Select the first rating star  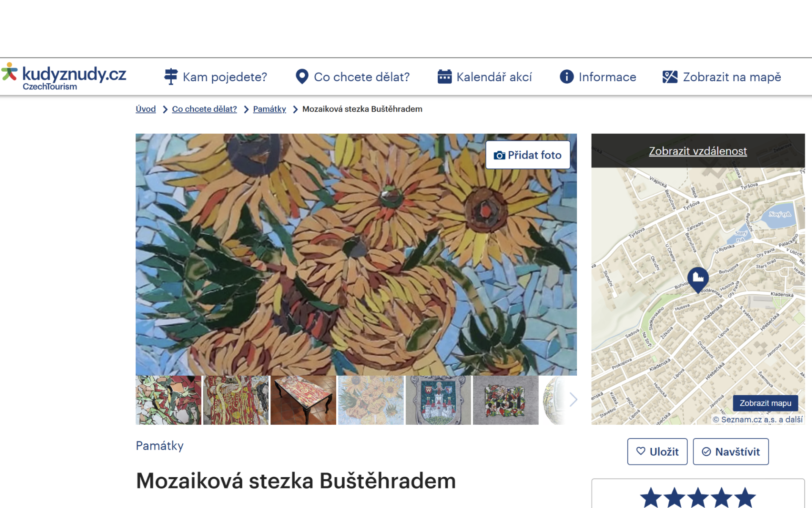point(651,497)
